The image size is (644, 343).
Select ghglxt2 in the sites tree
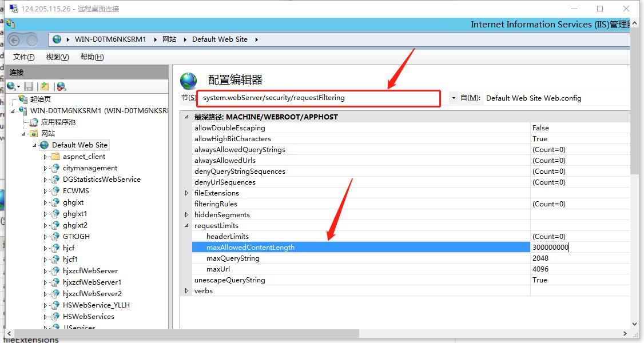[75, 225]
